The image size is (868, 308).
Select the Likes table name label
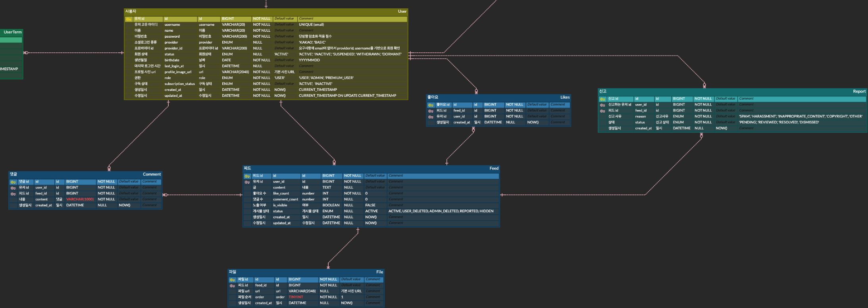565,97
